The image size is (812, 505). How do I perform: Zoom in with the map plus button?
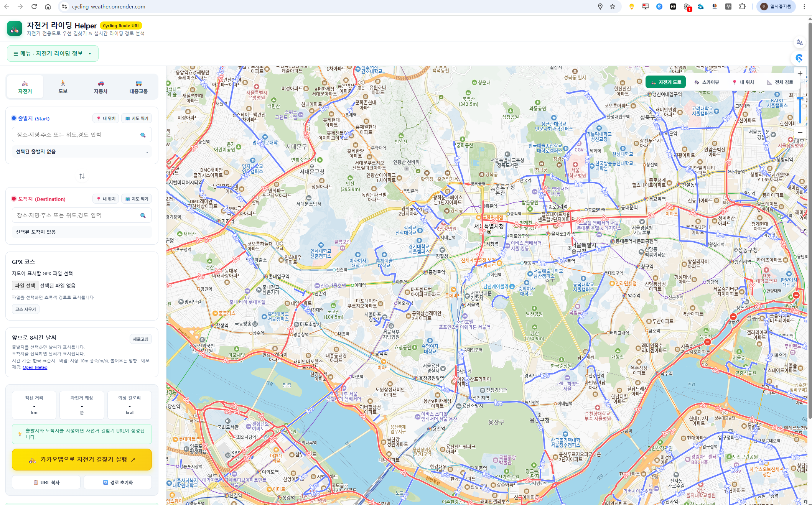(x=800, y=73)
